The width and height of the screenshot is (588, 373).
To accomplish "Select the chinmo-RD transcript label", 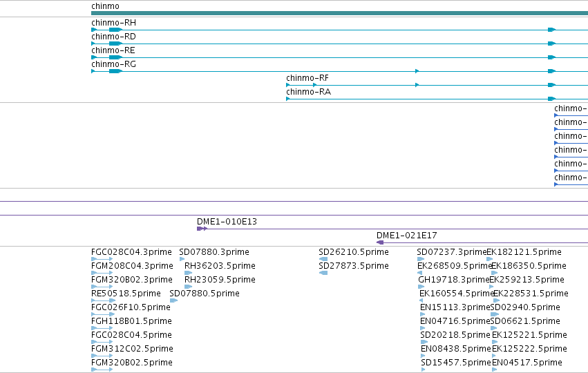I will 113,37.
